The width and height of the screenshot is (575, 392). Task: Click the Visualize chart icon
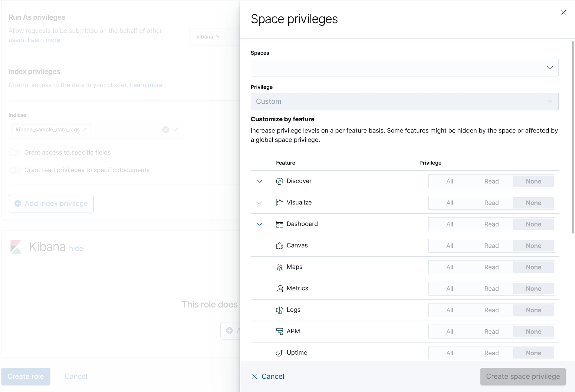279,203
